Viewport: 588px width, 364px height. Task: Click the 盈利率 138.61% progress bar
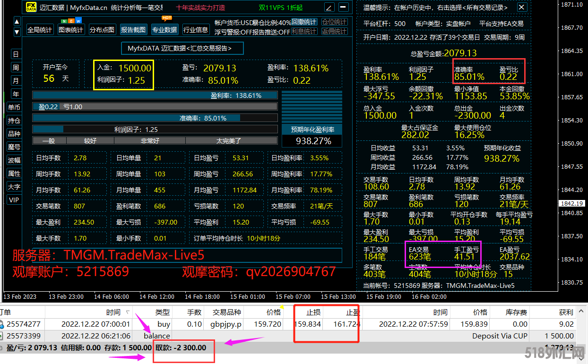(155, 95)
